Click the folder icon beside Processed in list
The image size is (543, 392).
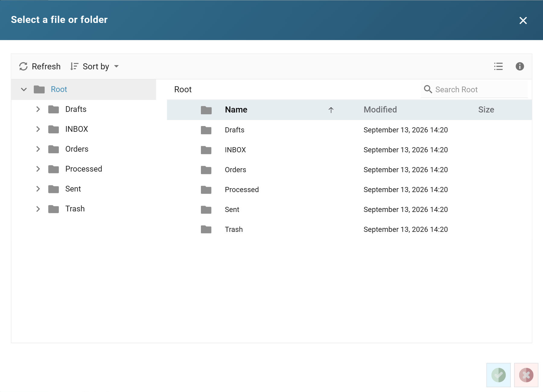coord(206,190)
